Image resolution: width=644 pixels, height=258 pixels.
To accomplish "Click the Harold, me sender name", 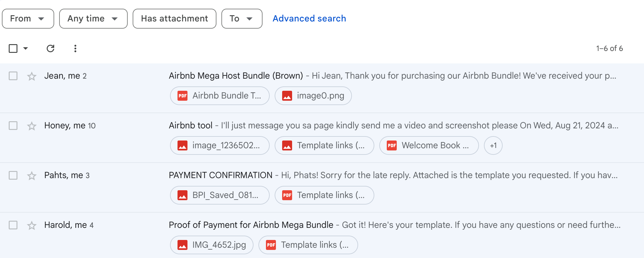I will pyautogui.click(x=65, y=225).
